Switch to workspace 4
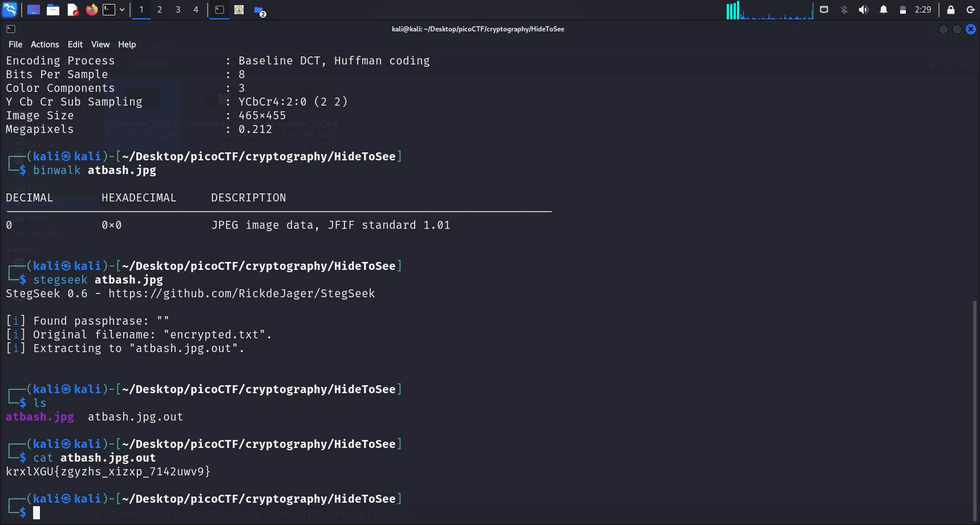The width and height of the screenshot is (980, 525). (x=196, y=10)
